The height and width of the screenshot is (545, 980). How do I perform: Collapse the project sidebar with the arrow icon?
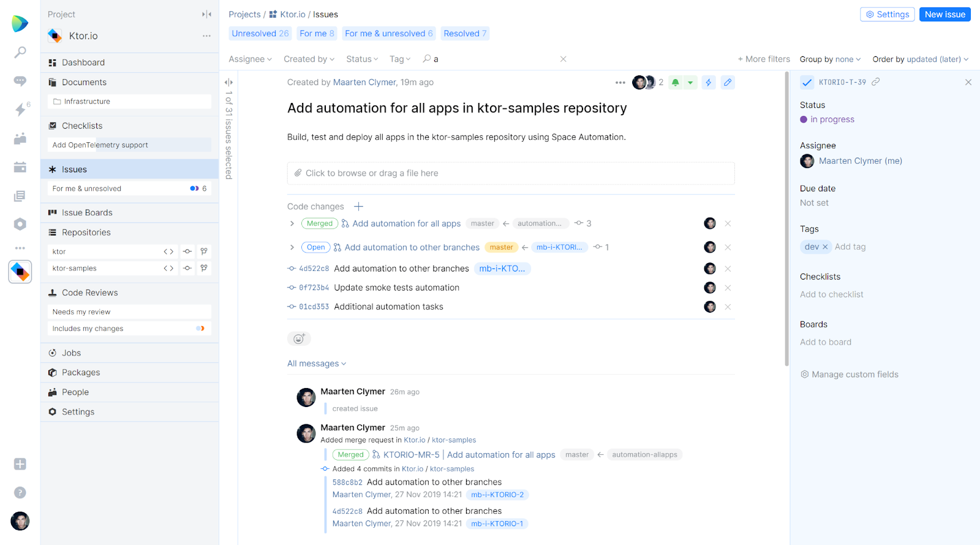tap(207, 14)
